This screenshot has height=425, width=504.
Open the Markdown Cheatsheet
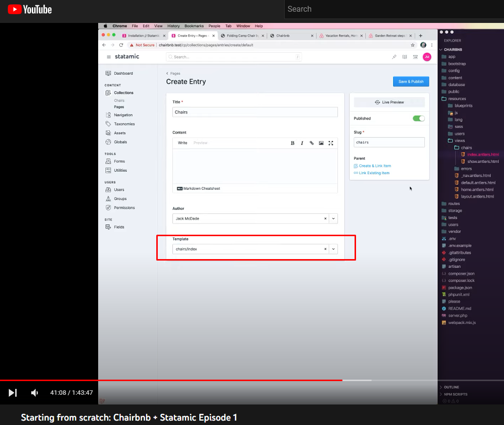click(198, 188)
